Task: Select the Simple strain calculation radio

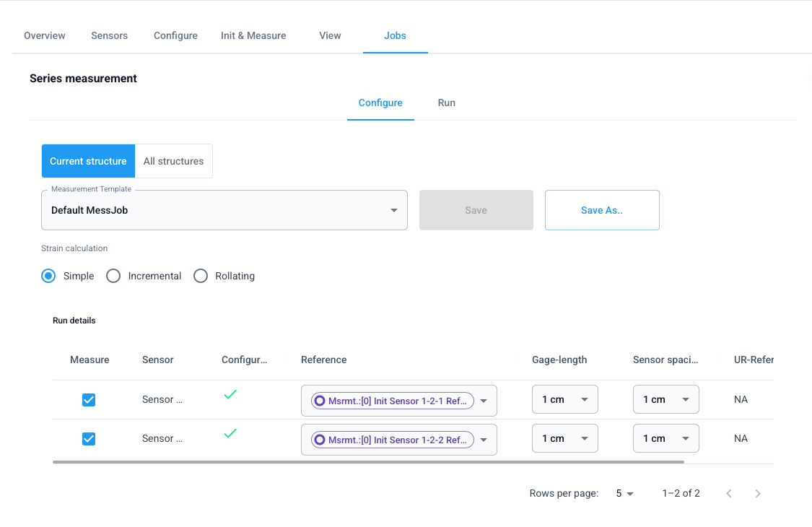Action: point(48,276)
